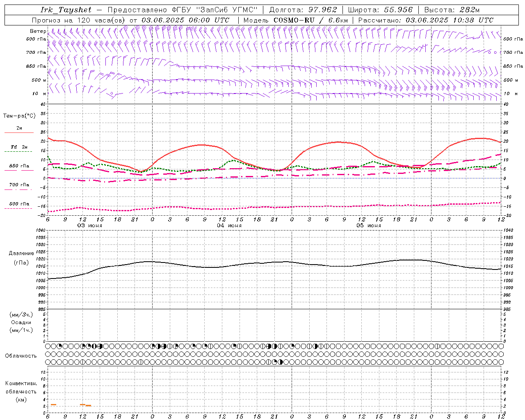Viewport: 525px width, 420px height.
Task: Click the 04 июня date label
Action: (x=229, y=226)
